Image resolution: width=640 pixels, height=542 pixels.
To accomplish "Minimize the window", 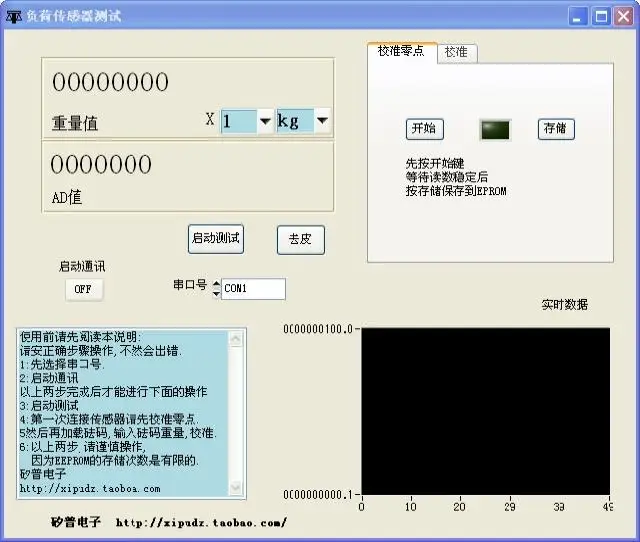I will (578, 17).
